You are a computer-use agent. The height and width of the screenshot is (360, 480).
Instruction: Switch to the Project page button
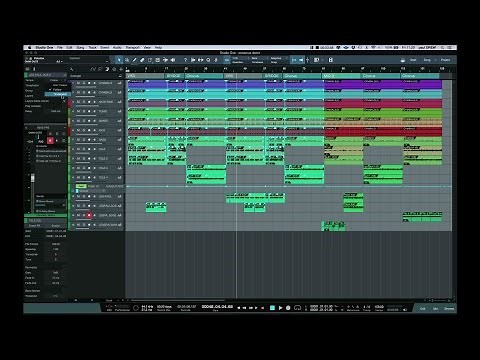click(x=445, y=60)
